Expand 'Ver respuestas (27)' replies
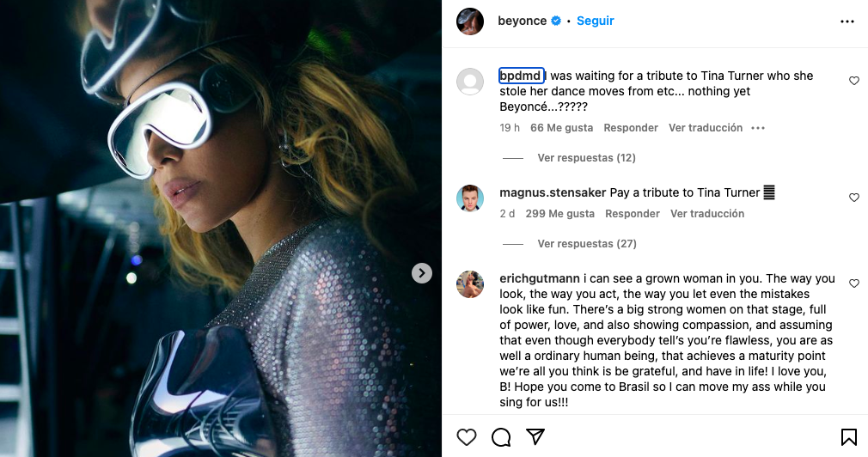Image resolution: width=868 pixels, height=457 pixels. pos(587,244)
